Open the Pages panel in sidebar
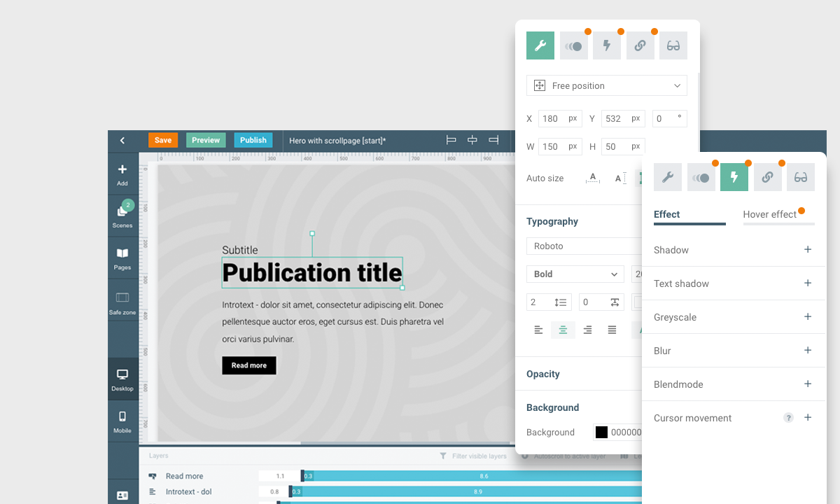Screen dimensions: 840x504 pos(122,258)
